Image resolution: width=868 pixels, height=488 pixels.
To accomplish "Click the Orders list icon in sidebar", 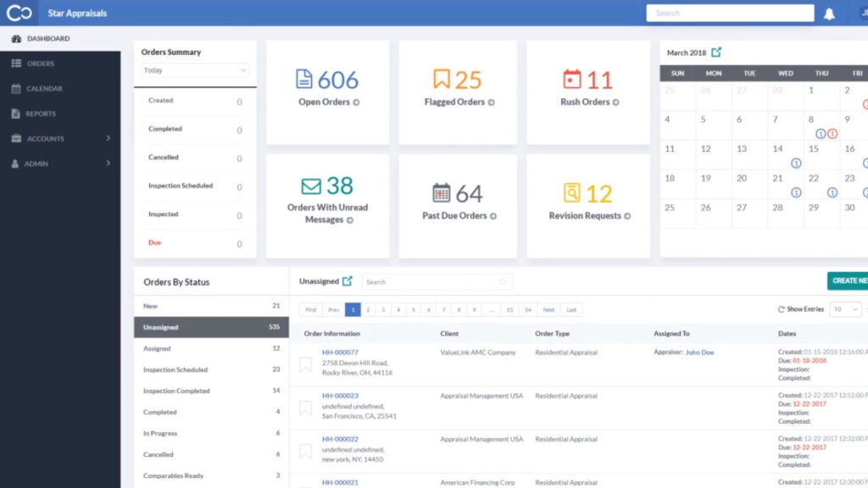I will [x=16, y=64].
